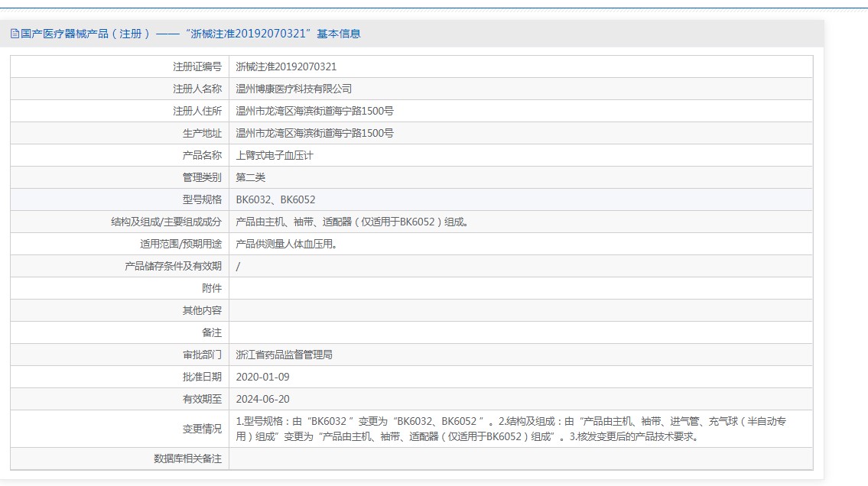This screenshot has width=868, height=486.
Task: Select the address value in the 生产地址 row
Action: [x=314, y=133]
